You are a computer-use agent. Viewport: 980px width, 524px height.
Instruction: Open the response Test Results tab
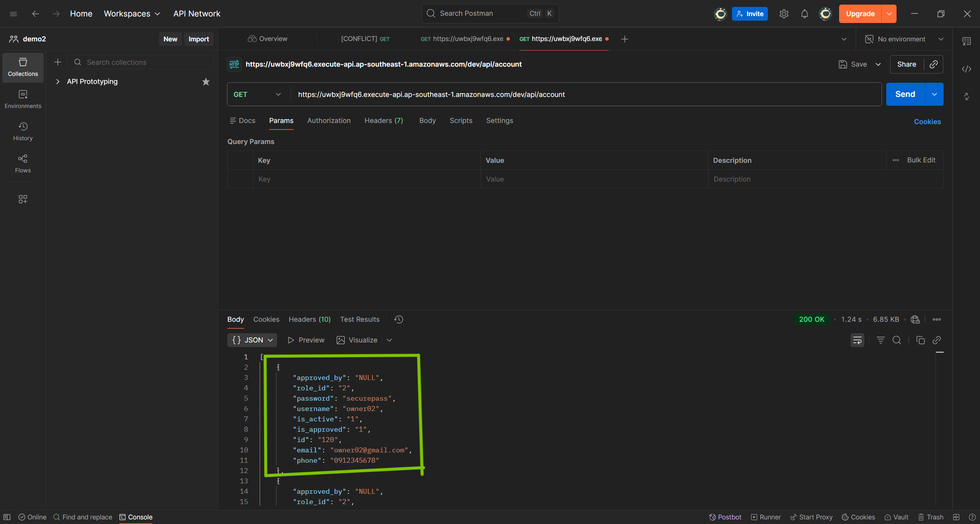pyautogui.click(x=359, y=319)
